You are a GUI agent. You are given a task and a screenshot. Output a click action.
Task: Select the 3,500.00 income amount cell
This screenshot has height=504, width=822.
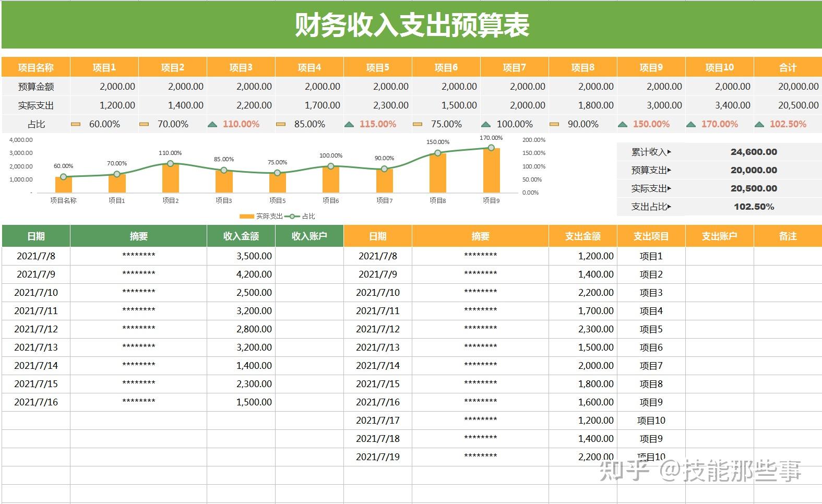pos(241,256)
